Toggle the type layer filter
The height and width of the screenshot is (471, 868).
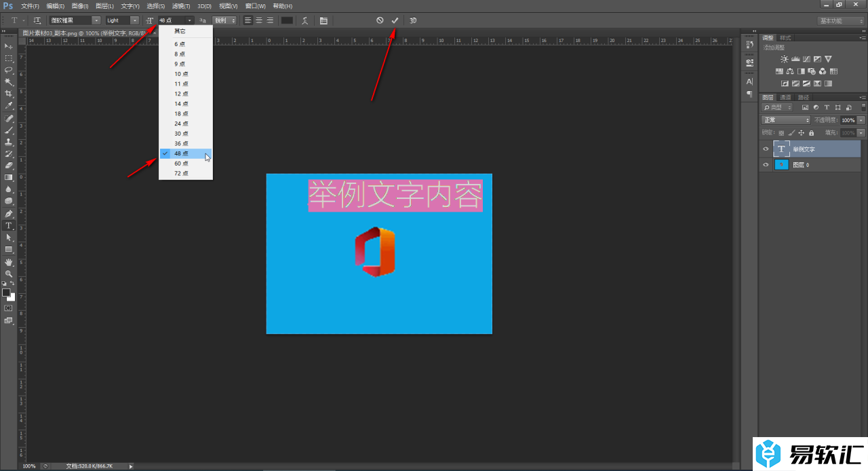[x=827, y=107]
